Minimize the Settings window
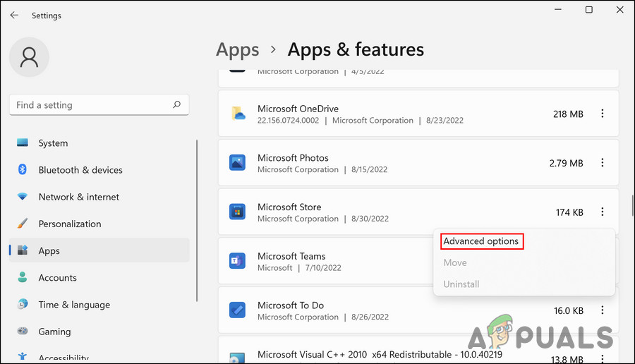The height and width of the screenshot is (364, 635). click(x=558, y=9)
